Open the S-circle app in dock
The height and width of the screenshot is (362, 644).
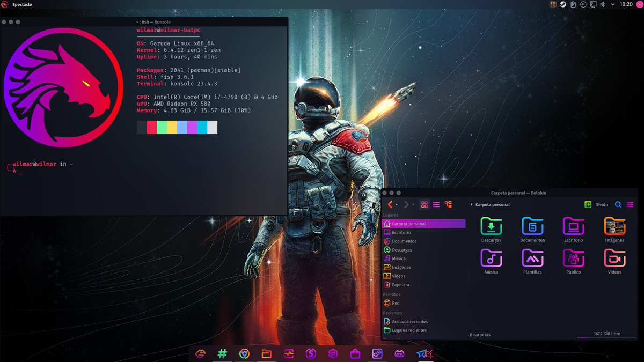311,353
